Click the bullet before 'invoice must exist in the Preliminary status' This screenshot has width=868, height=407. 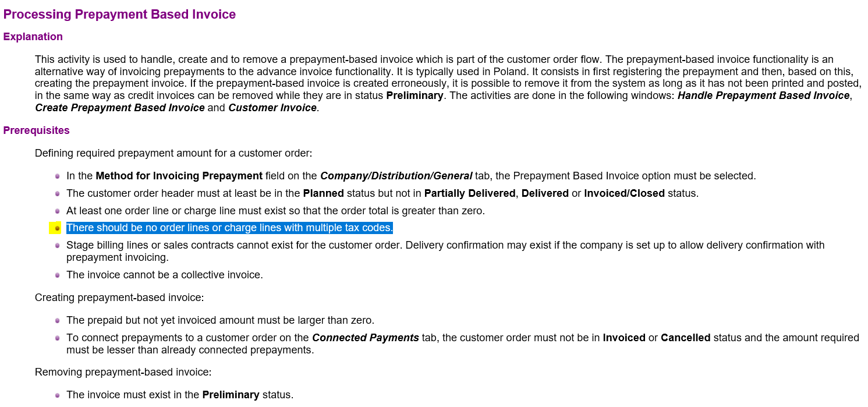point(58,395)
